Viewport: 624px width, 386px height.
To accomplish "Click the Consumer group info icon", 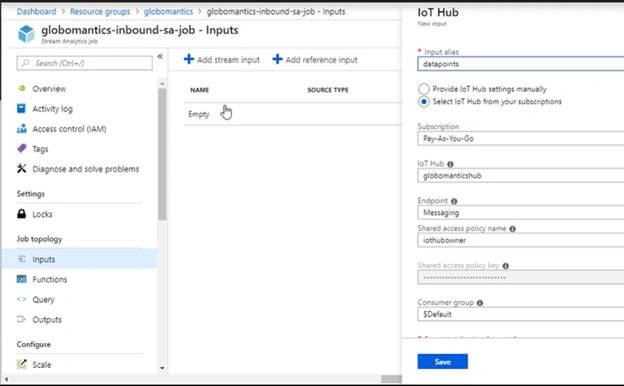I will click(480, 303).
